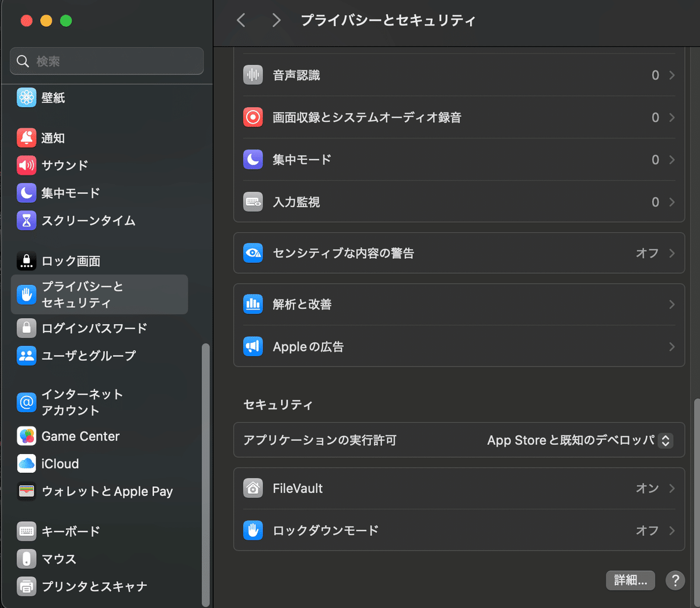700x608 pixels.
Task: Click the keyboard icon beside 入力監視
Action: 253,202
